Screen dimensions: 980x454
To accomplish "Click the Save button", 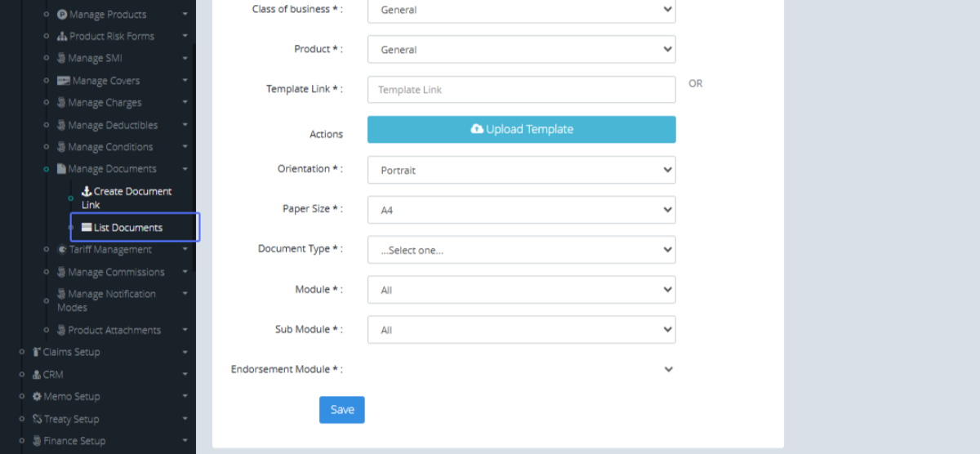I will point(341,410).
